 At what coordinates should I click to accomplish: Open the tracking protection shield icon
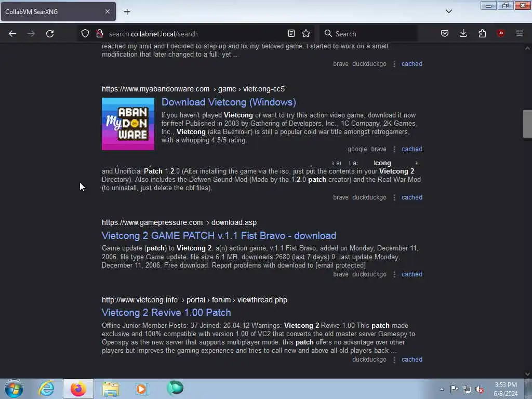pos(85,33)
